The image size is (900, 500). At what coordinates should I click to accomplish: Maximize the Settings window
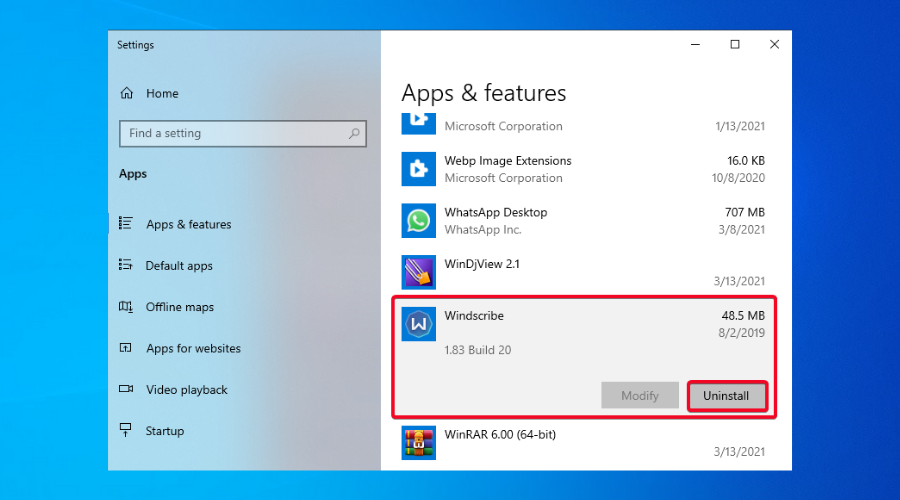click(735, 44)
